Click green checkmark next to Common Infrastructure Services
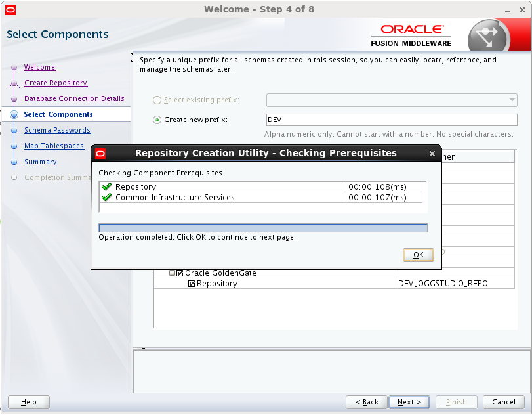Viewport: 532px width, 415px height. [106, 197]
